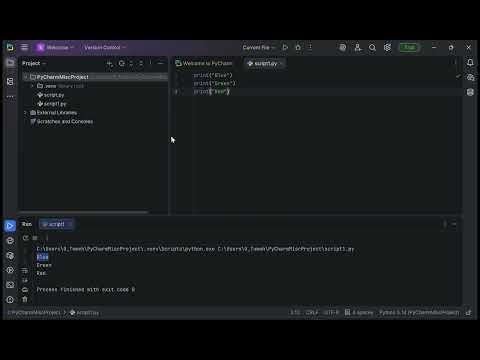This screenshot has height=360, width=480.
Task: Open AI assistant icon in top toolbar
Action: click(x=343, y=47)
